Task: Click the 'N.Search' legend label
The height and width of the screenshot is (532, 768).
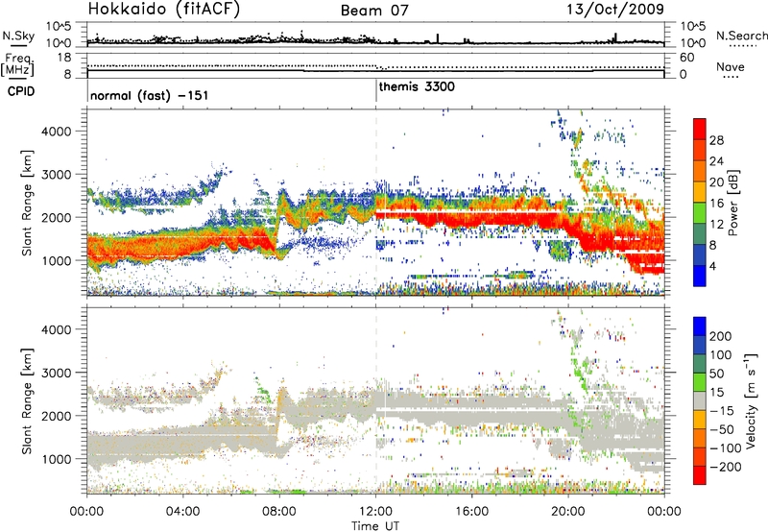Action: [741, 36]
